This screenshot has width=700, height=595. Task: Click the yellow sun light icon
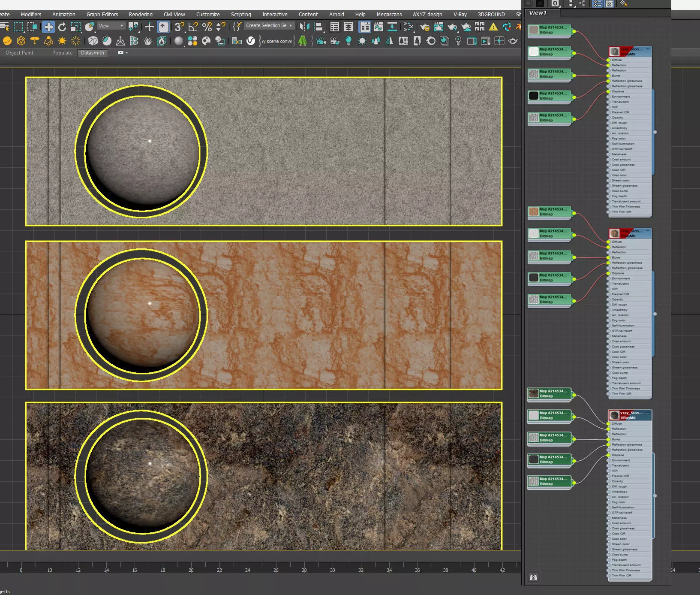(62, 41)
